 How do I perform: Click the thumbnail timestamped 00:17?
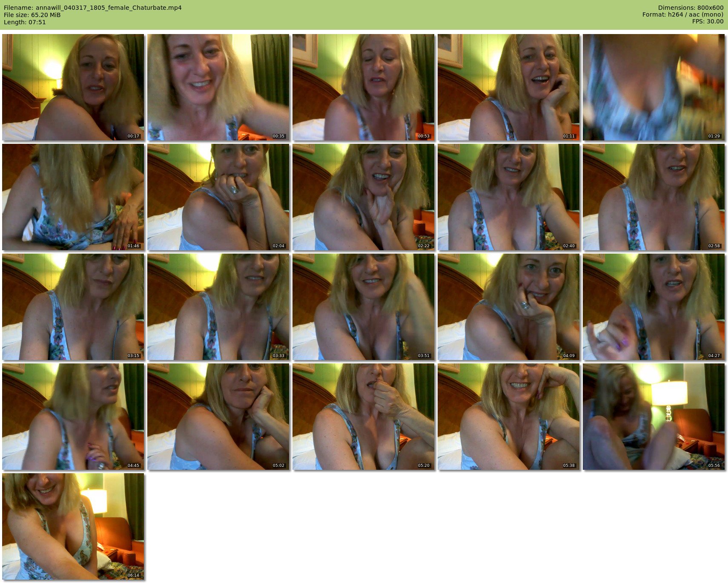click(73, 87)
